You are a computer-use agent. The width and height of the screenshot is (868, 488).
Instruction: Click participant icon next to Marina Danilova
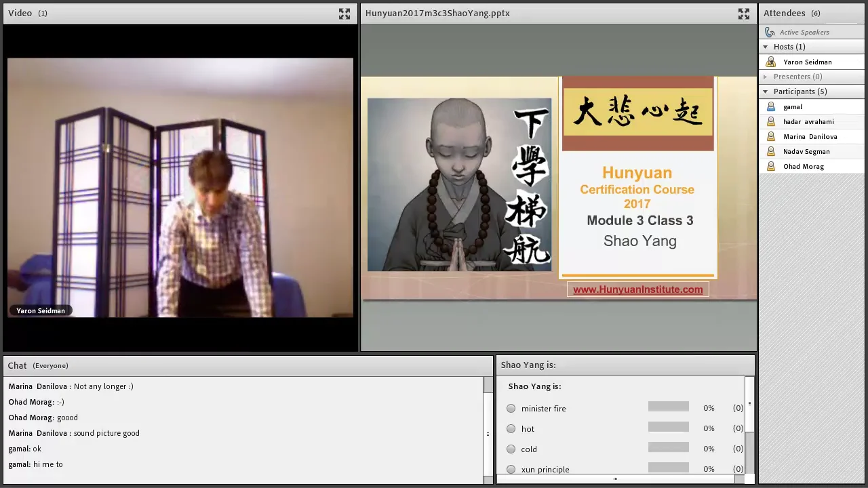770,136
